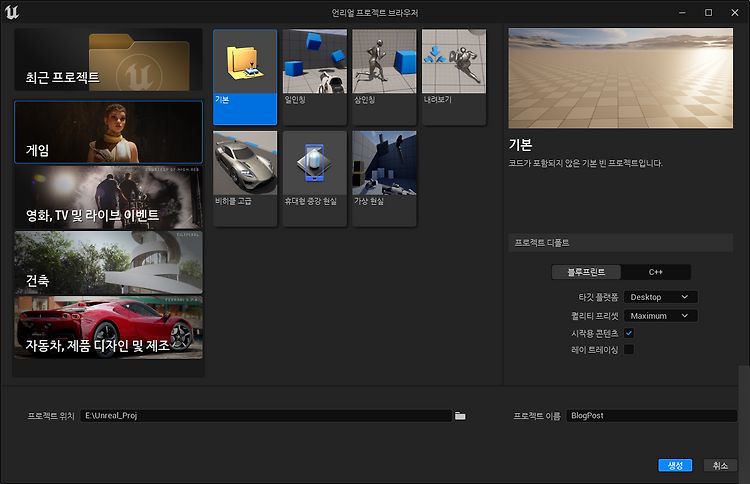Edit the 프로젝트 이름 BlogPost field
Image resolution: width=750 pixels, height=484 pixels.
pos(651,416)
